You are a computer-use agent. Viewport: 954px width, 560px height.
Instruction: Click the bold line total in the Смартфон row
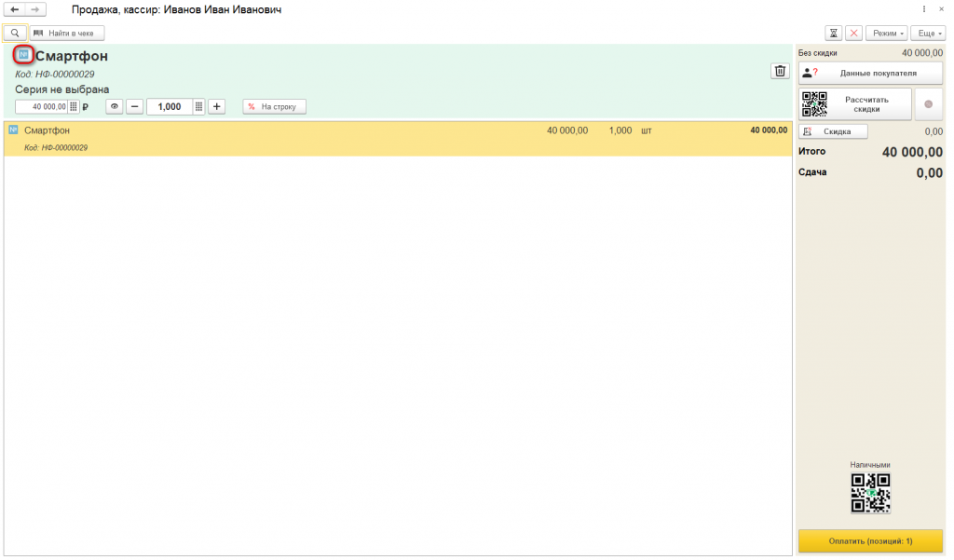(769, 130)
